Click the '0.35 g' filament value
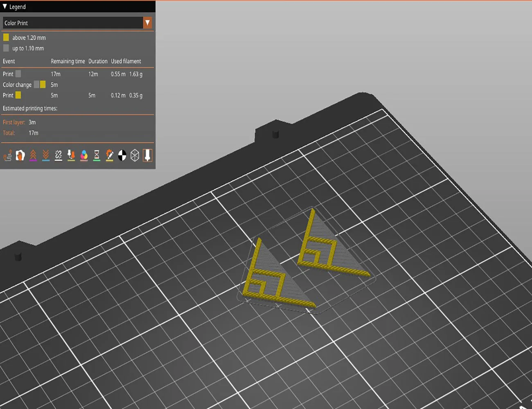 pos(136,95)
